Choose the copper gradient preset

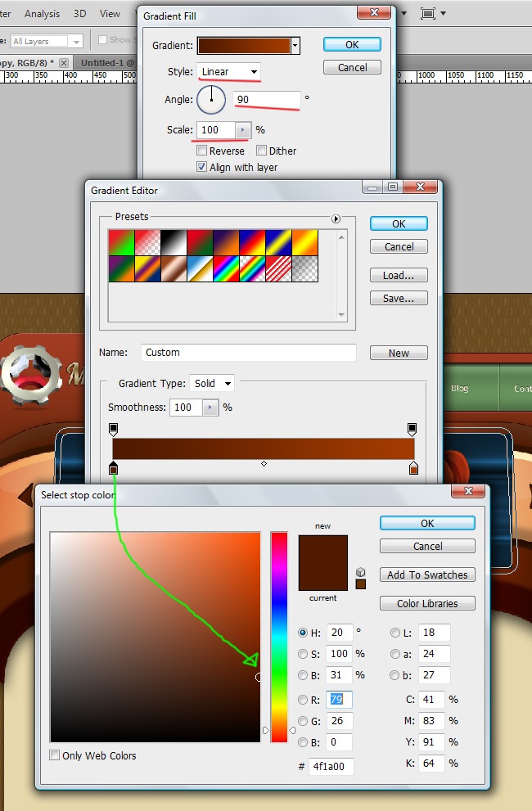[x=174, y=269]
